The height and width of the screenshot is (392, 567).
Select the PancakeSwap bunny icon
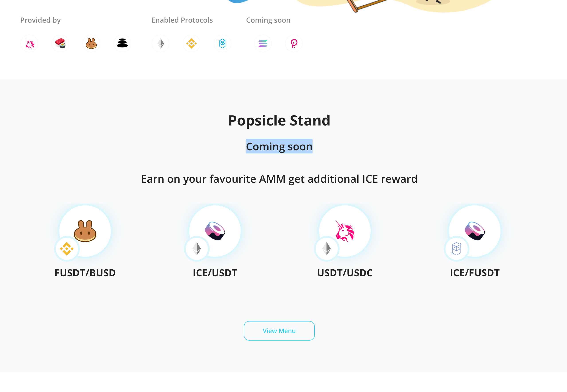pyautogui.click(x=91, y=43)
